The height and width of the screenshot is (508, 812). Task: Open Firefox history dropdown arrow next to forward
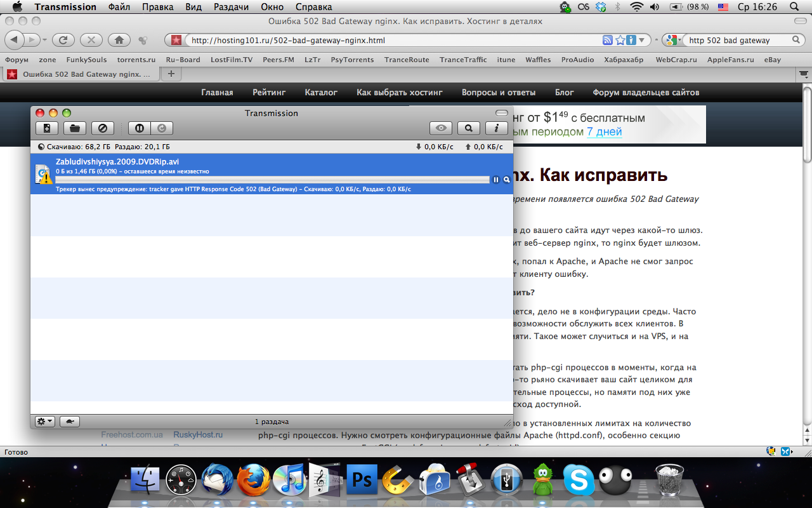(x=45, y=40)
